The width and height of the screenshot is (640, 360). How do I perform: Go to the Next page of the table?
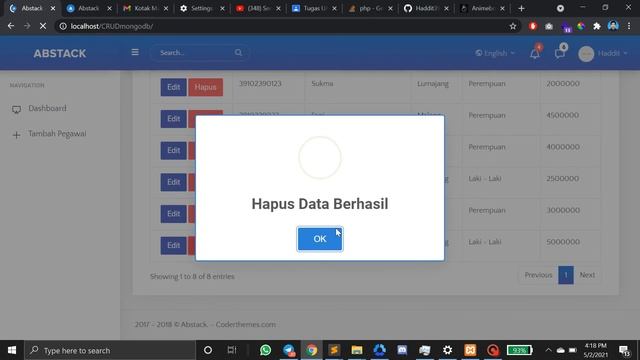point(587,275)
